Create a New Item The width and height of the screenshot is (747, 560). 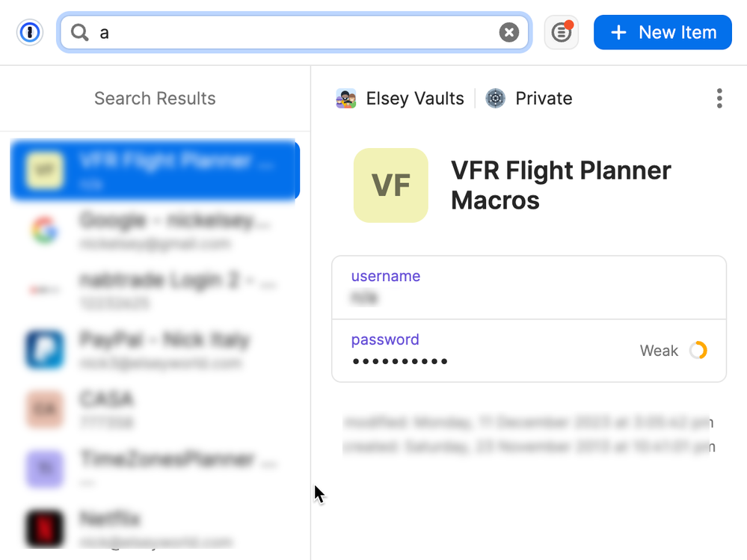[x=663, y=32]
